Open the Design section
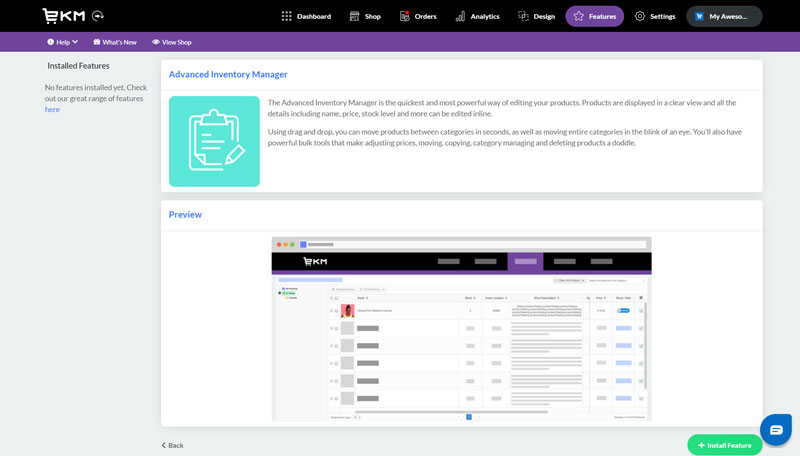The image size is (800, 456). (537, 16)
